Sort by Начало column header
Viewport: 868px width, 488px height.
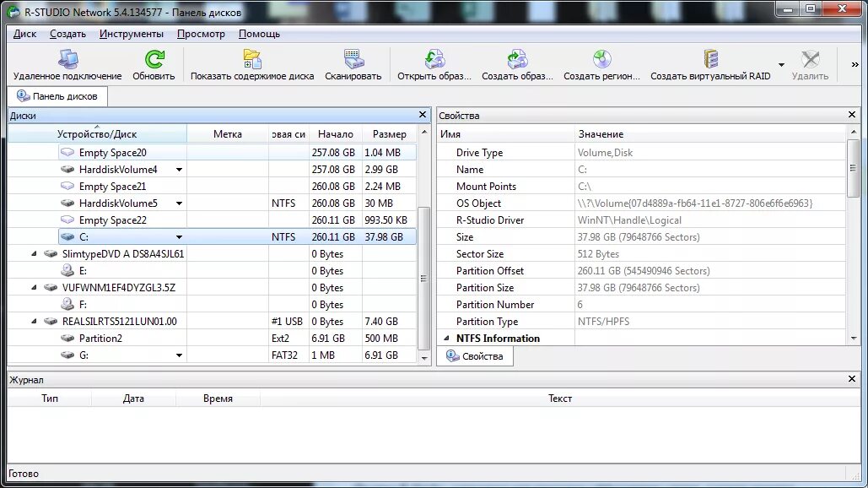336,134
